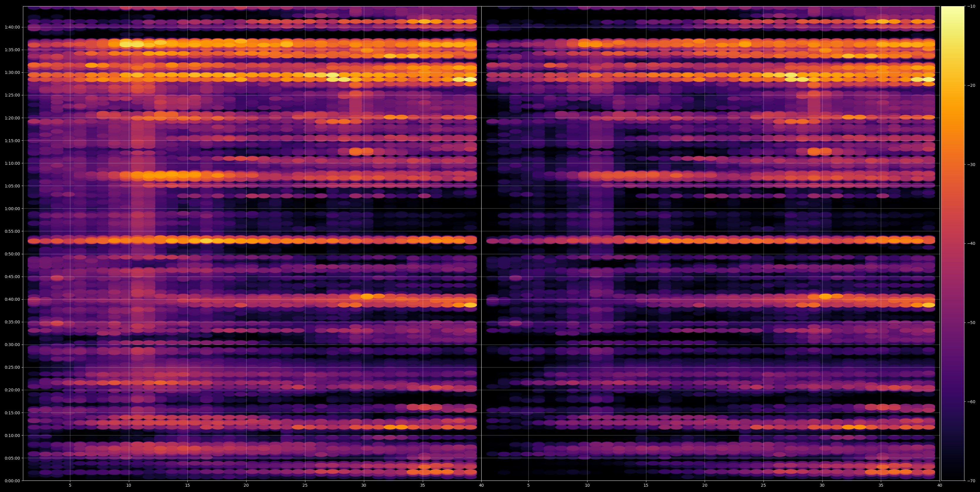Image resolution: width=980 pixels, height=492 pixels.
Task: Click the 0:40:00 tick label
Action: (x=13, y=300)
